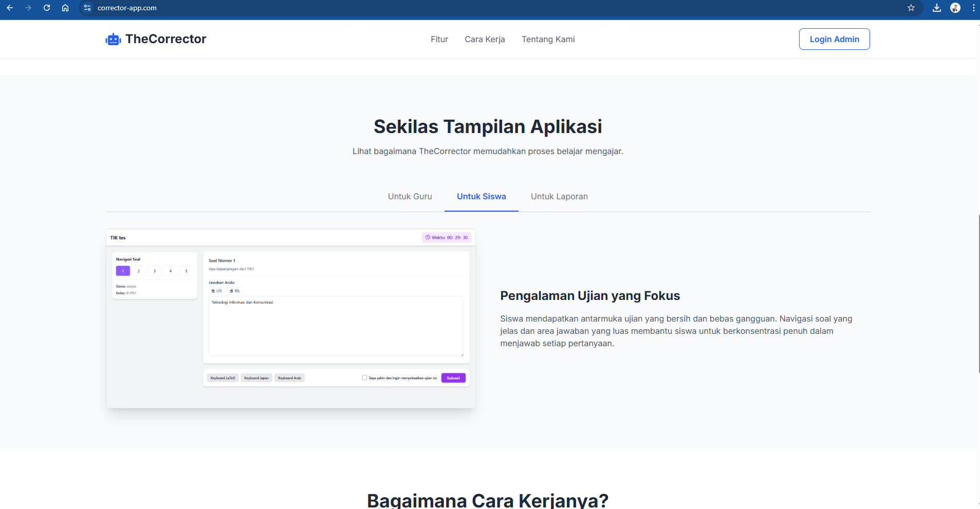Screen dimensions: 980x509
Task: Open the Tentang Kami navigation link
Action: pos(548,39)
